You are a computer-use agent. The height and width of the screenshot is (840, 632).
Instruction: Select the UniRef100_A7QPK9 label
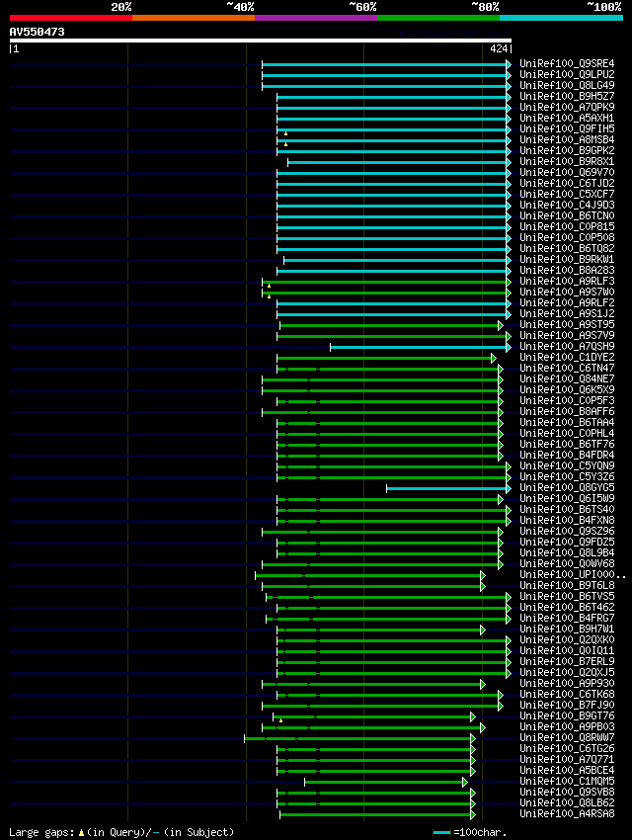[567, 107]
